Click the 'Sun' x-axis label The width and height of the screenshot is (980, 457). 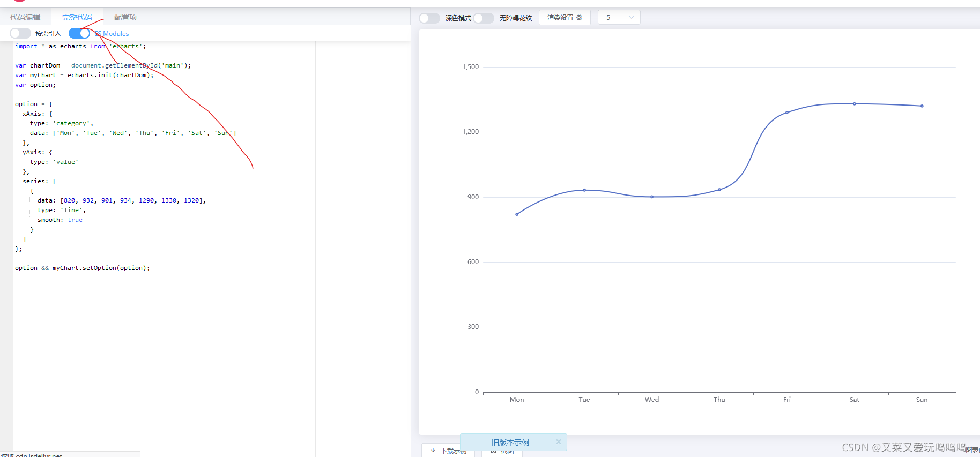click(922, 400)
